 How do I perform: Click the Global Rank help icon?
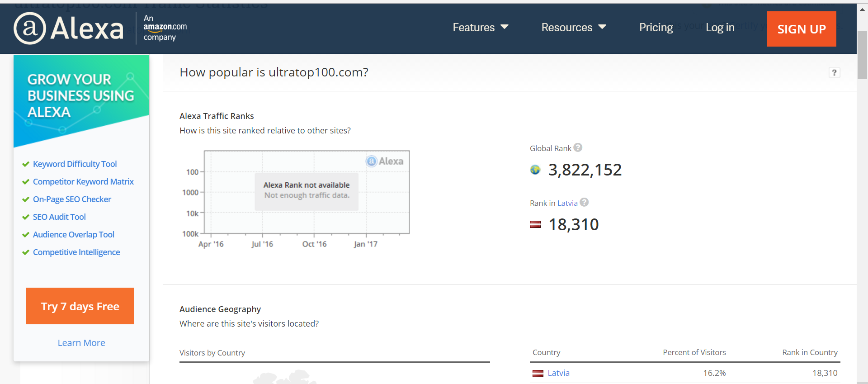pyautogui.click(x=578, y=147)
